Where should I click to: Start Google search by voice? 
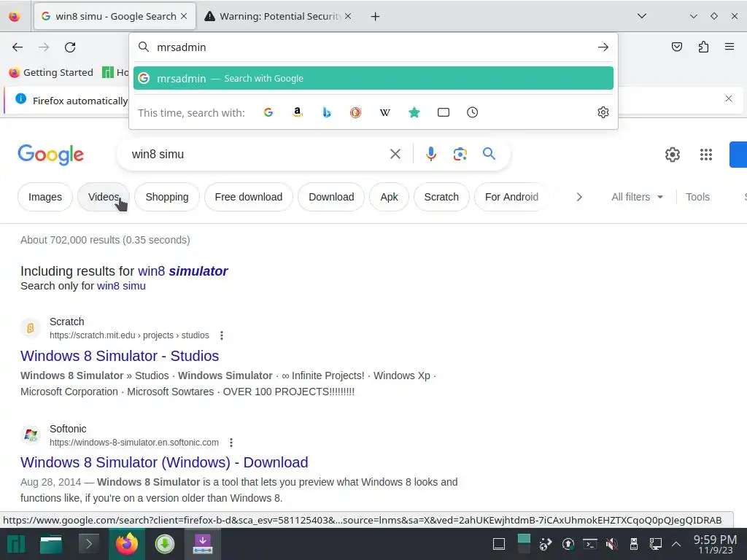click(x=430, y=154)
